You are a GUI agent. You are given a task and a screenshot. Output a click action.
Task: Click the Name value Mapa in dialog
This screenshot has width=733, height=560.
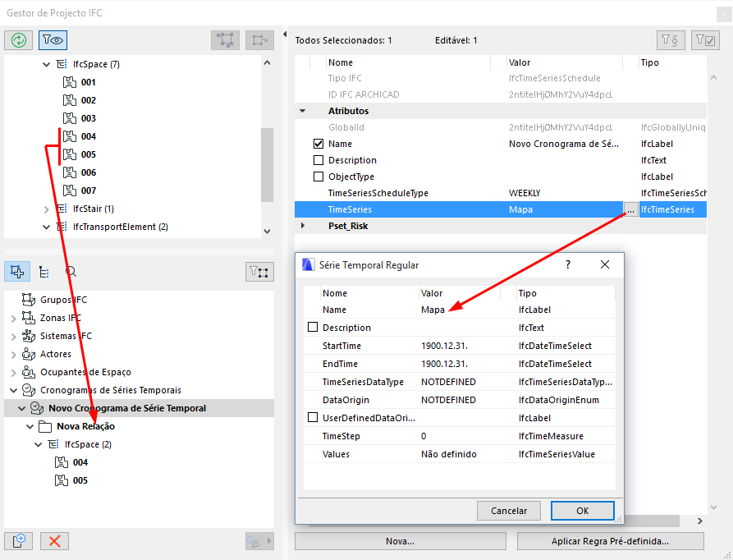[433, 310]
